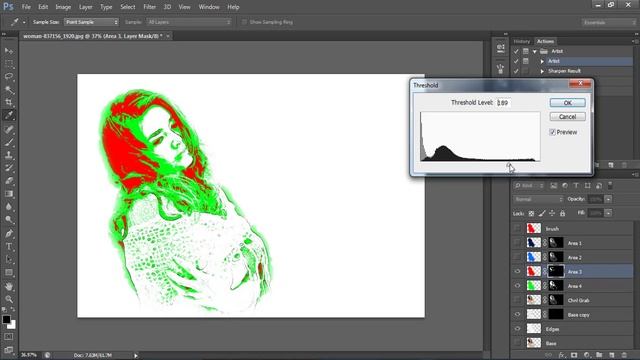Toggle the Show Sampling Ring checkbox
640x360 pixels.
[244, 22]
